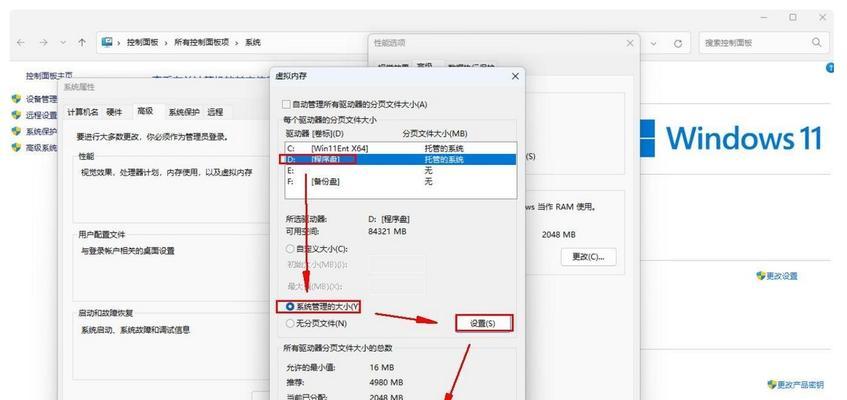The height and width of the screenshot is (400, 847).
Task: Switch to 系统保护 tab in System Properties
Action: [184, 112]
